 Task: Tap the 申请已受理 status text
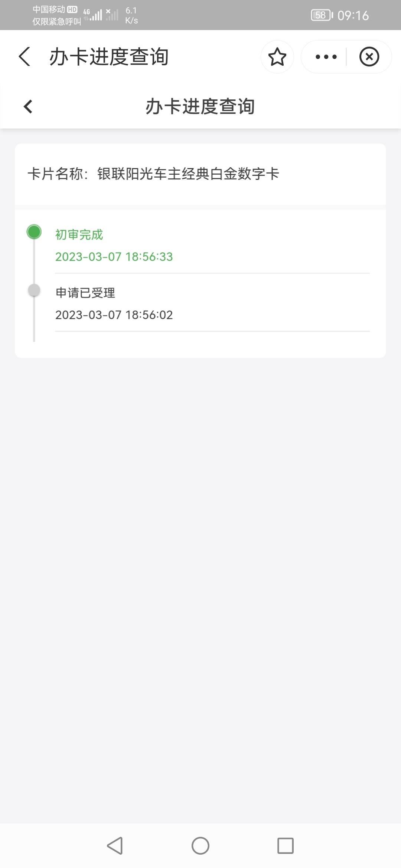click(85, 293)
